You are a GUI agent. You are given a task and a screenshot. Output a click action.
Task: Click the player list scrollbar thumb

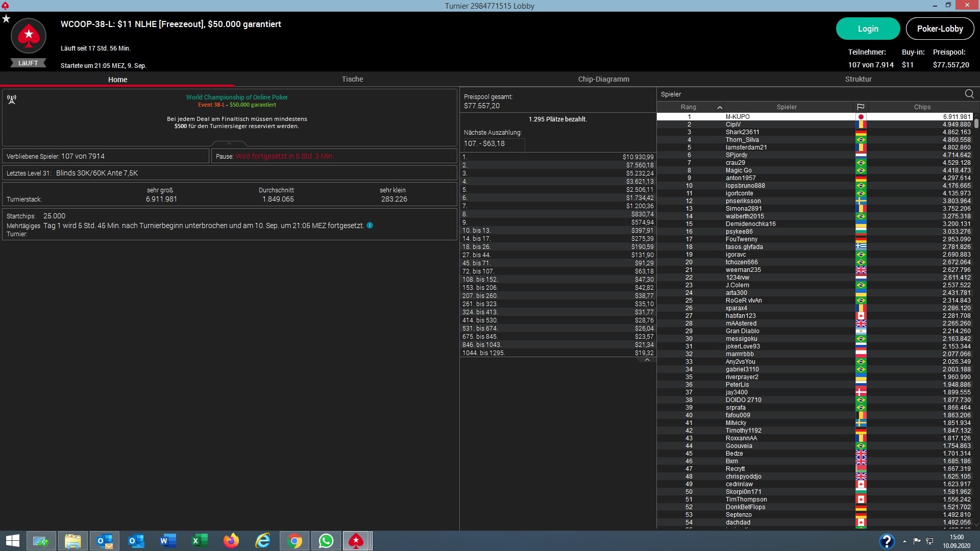[x=976, y=123]
